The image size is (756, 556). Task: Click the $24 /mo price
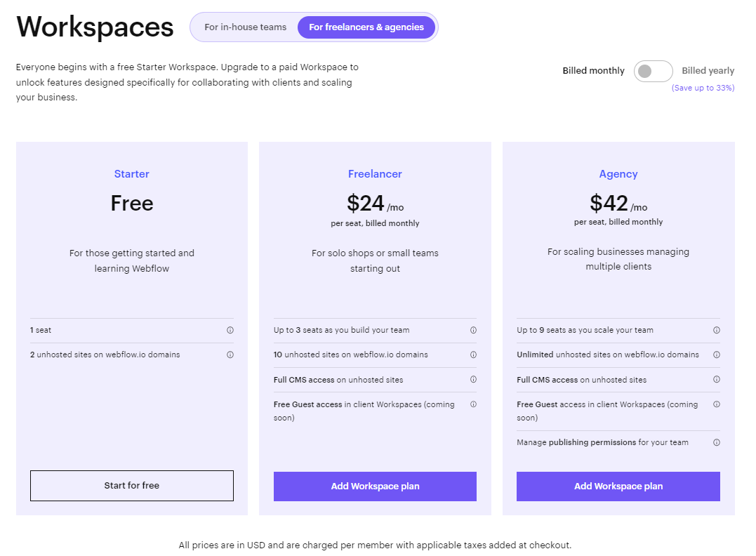[375, 204]
